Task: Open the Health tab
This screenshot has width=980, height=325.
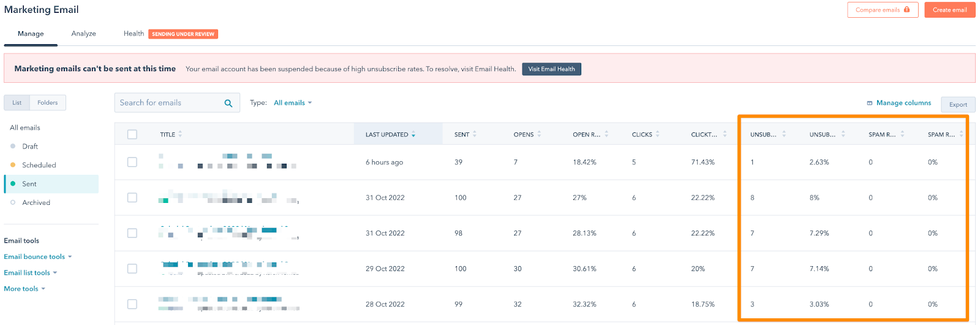Action: point(134,34)
